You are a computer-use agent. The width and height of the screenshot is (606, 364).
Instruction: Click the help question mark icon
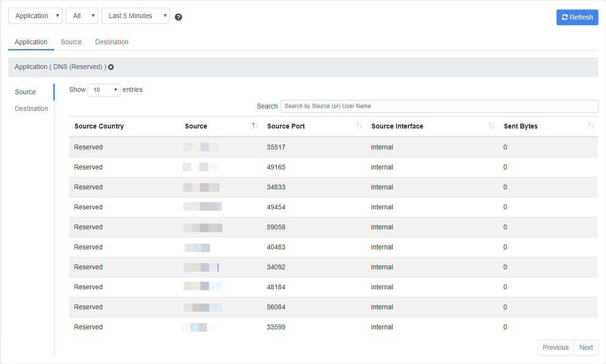pyautogui.click(x=179, y=17)
